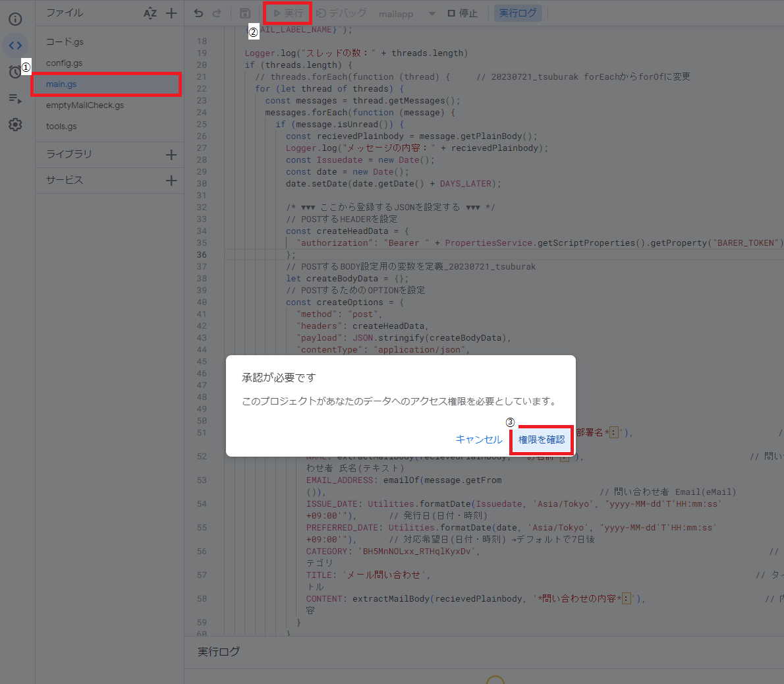This screenshot has width=784, height=684.
Task: Open the Triggers clock icon
Action: coord(14,72)
